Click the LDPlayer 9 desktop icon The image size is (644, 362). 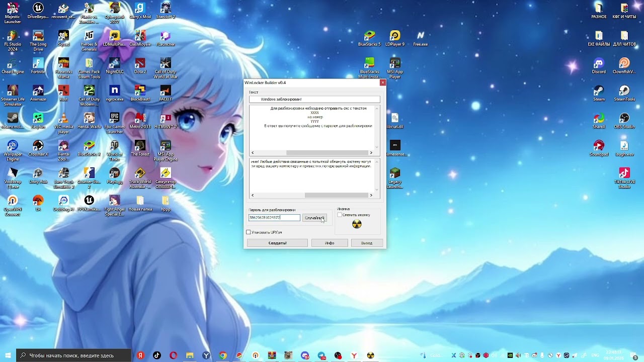[395, 38]
